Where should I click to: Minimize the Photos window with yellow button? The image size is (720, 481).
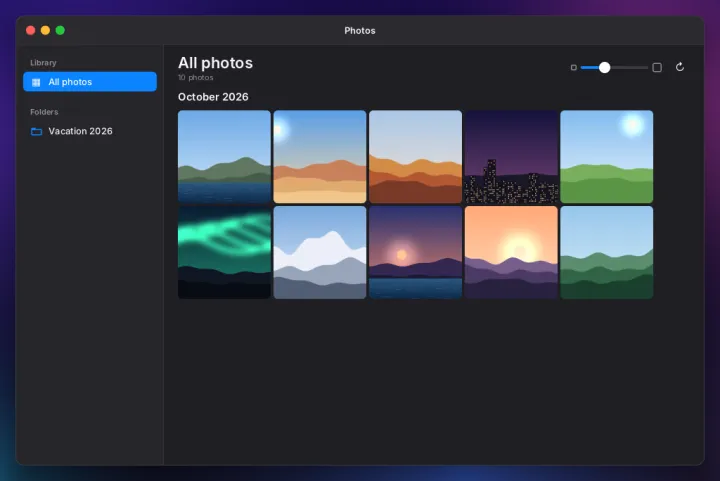tap(45, 30)
